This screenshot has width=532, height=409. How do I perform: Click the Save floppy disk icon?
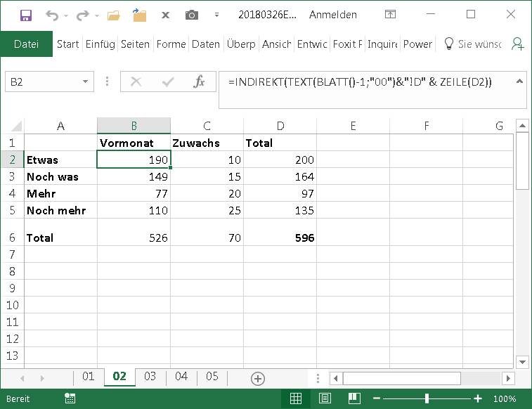click(26, 15)
